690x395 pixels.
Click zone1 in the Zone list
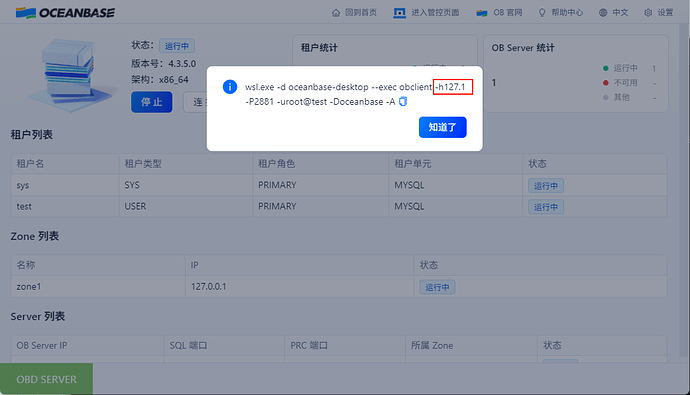click(29, 287)
